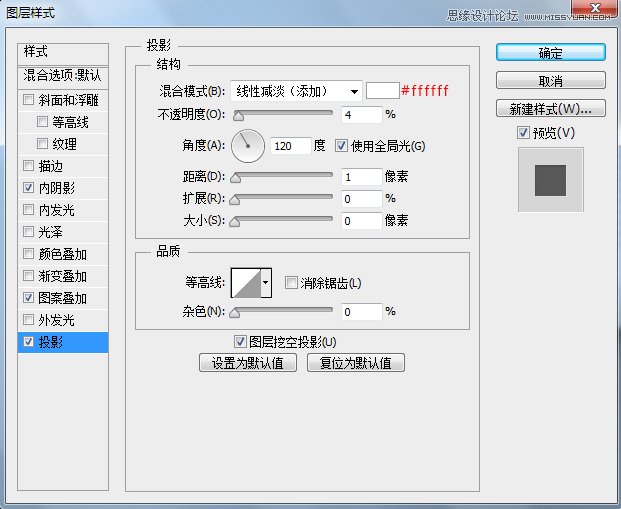Tick the 光泽 checkbox
Image resolution: width=621 pixels, height=509 pixels.
coord(28,231)
